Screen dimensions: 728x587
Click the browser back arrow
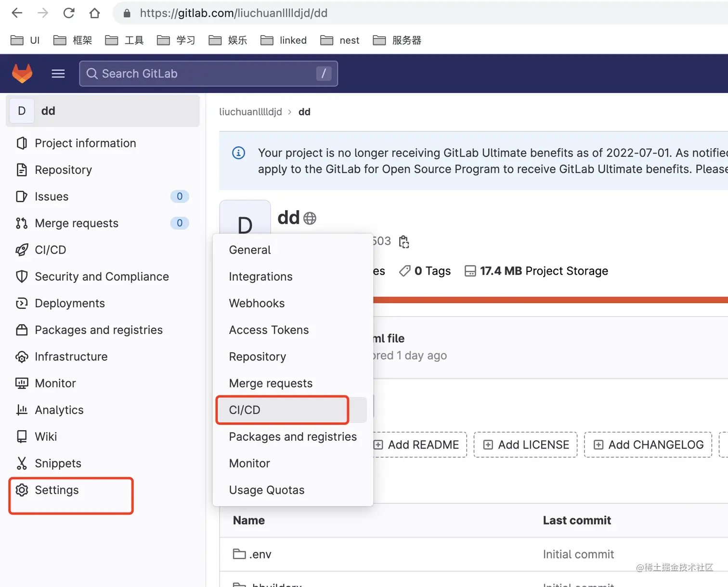17,13
